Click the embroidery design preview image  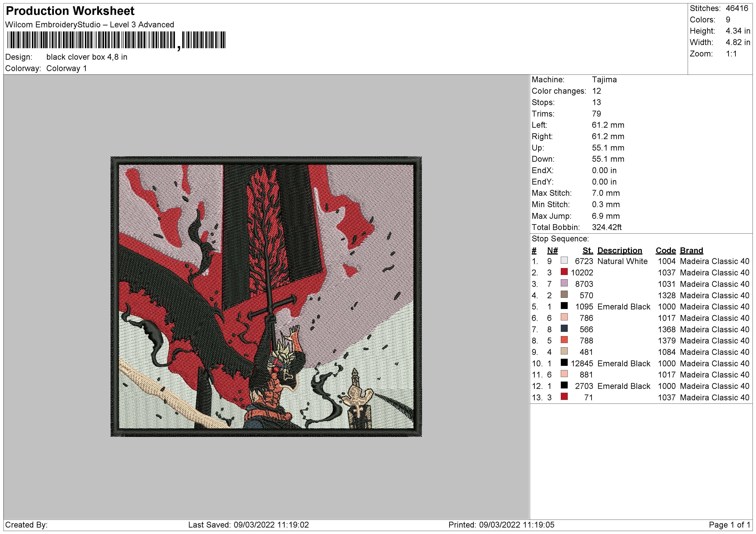click(266, 296)
